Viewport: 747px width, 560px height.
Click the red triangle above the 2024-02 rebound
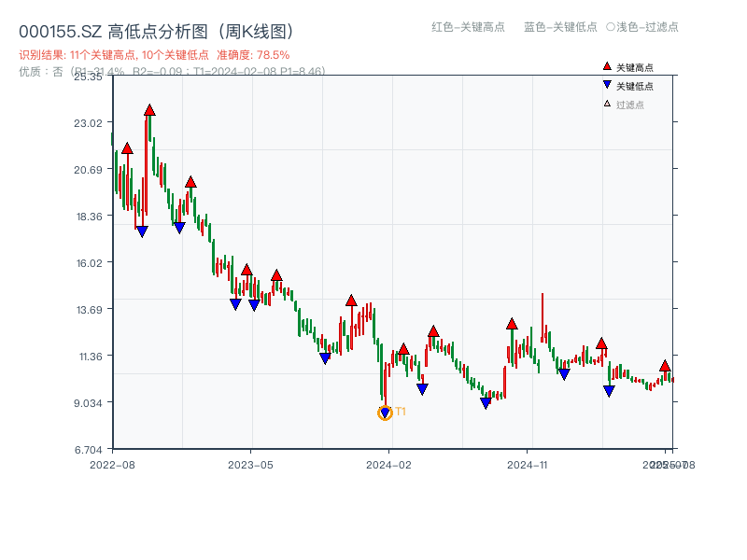[403, 347]
